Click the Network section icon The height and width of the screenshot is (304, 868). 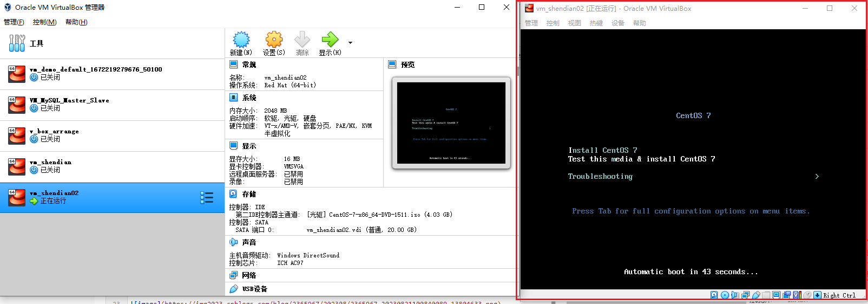tap(233, 275)
